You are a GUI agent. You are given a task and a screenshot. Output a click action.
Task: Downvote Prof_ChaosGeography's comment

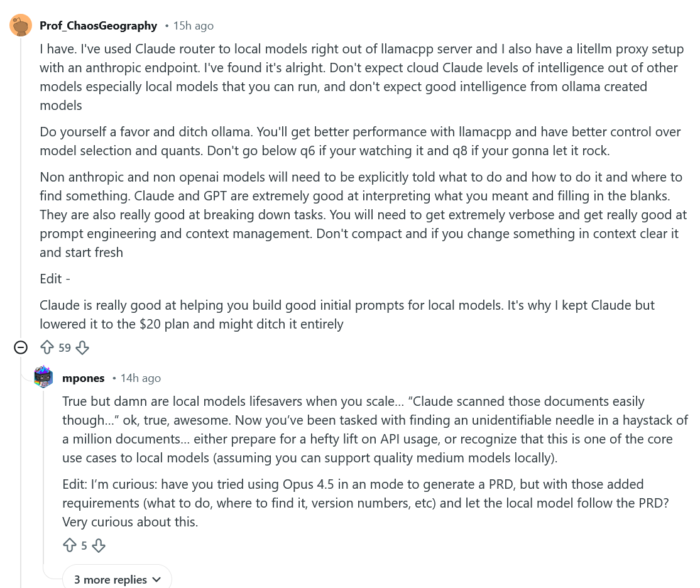pyautogui.click(x=82, y=347)
